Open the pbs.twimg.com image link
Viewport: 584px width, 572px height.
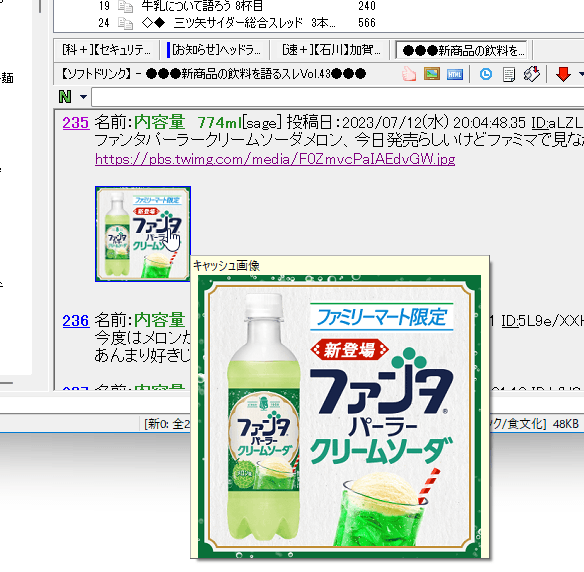pyautogui.click(x=275, y=159)
